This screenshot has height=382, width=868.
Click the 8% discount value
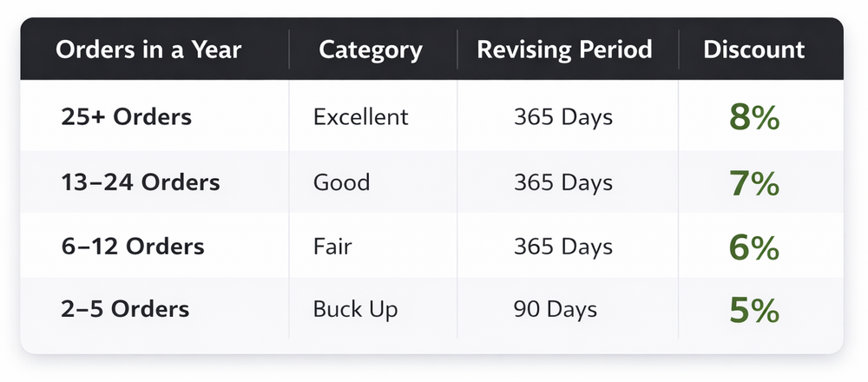coord(753,118)
